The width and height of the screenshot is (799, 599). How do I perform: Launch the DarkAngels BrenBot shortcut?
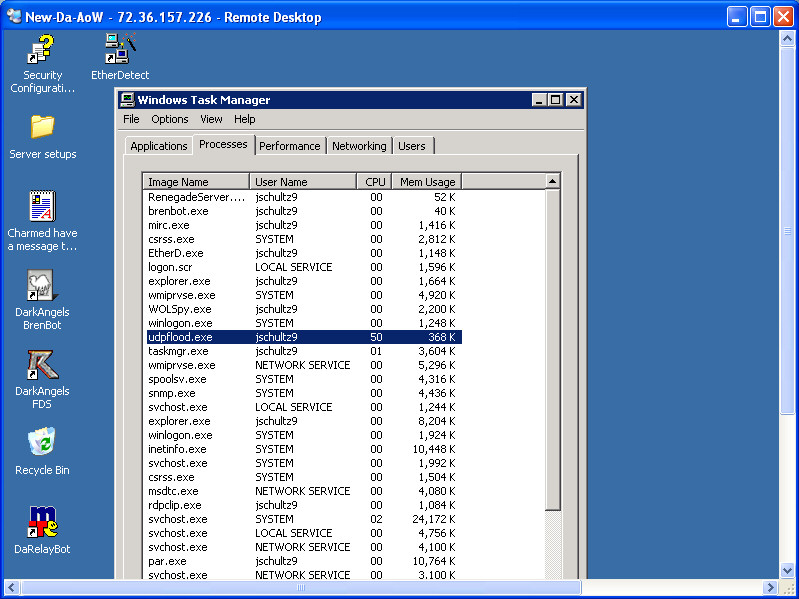[42, 286]
